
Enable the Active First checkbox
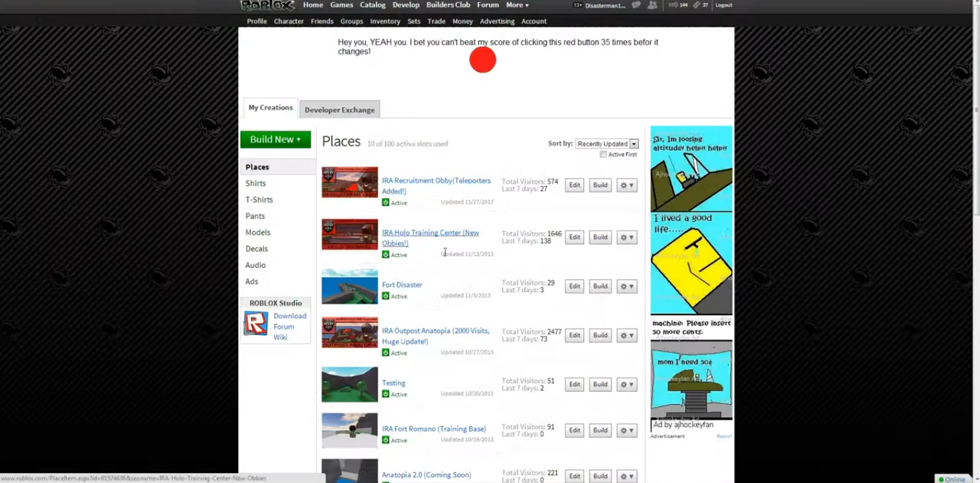[603, 154]
